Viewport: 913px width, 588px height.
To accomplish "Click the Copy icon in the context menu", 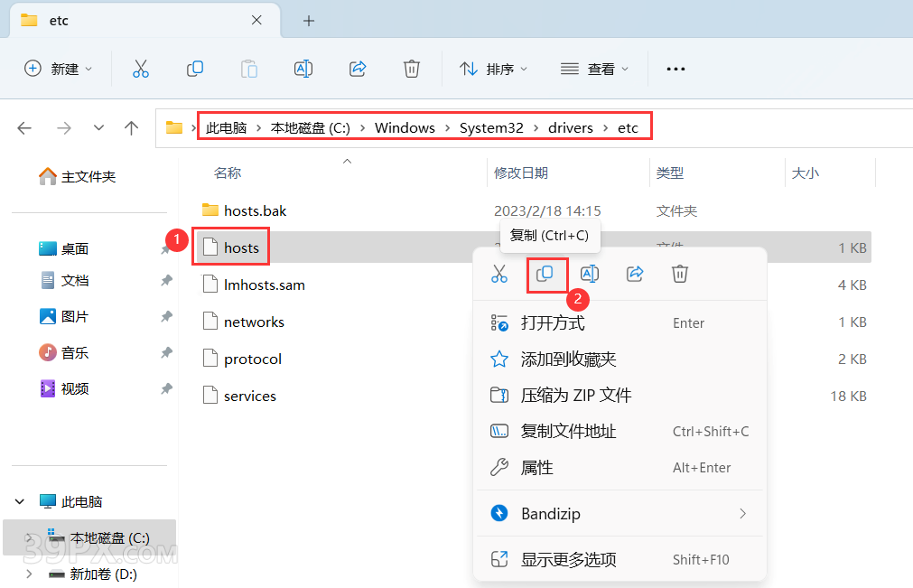I will 547,274.
